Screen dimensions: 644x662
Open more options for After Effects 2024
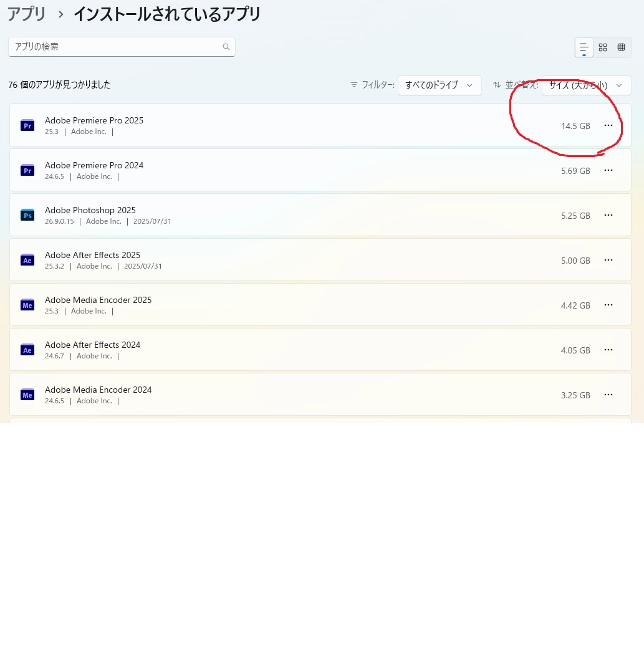pyautogui.click(x=608, y=350)
